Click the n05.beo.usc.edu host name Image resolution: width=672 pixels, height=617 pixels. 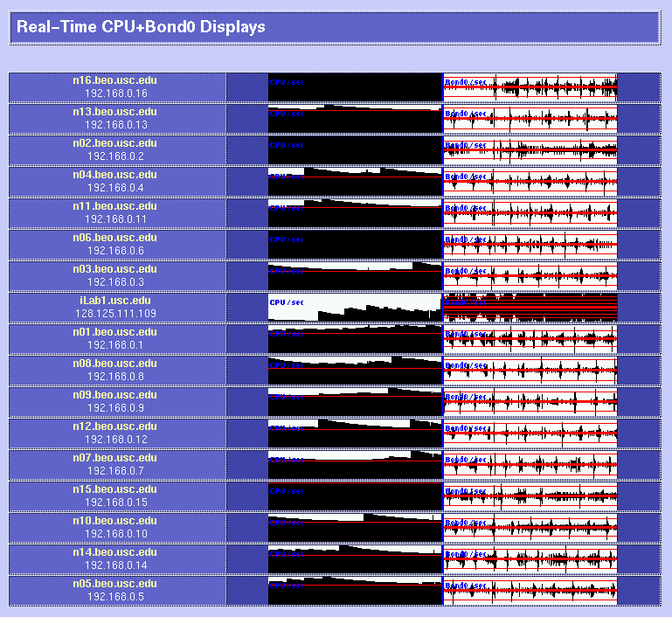[x=115, y=584]
